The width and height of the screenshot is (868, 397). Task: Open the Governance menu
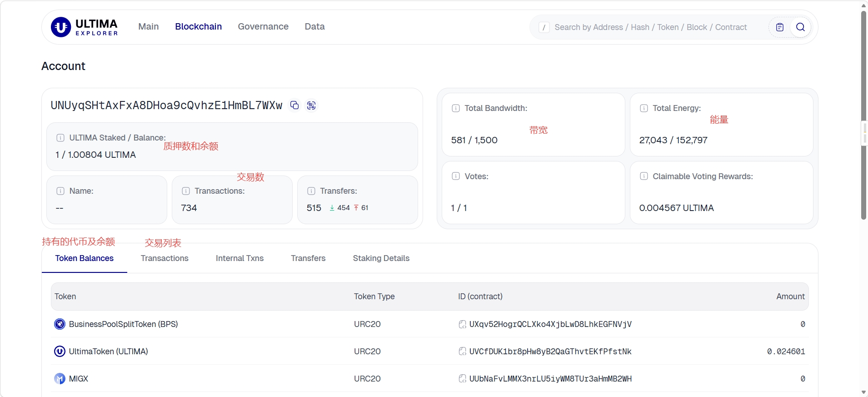[x=263, y=26]
